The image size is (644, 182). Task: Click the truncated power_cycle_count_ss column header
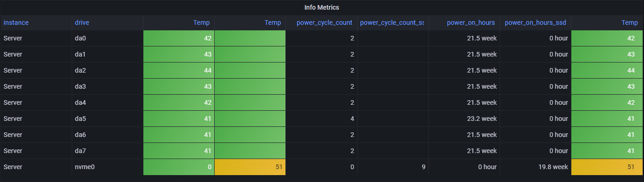392,23
